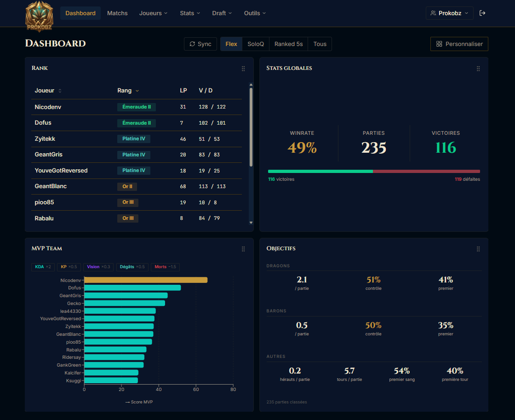The image size is (515, 420).
Task: Toggle the Vision ×0.3 weight chip
Action: (x=98, y=267)
